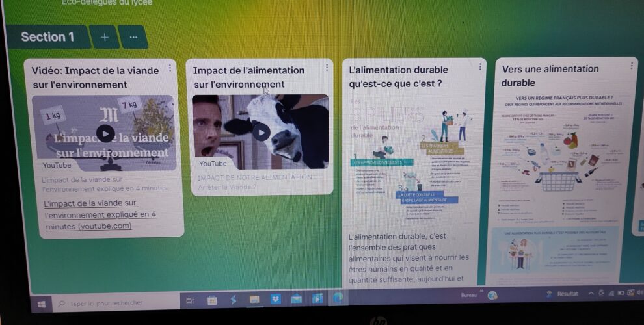Screen dimensions: 644x325
Task: Open kebab menu on 'Vers une alimentation durable' card
Action: 631,66
